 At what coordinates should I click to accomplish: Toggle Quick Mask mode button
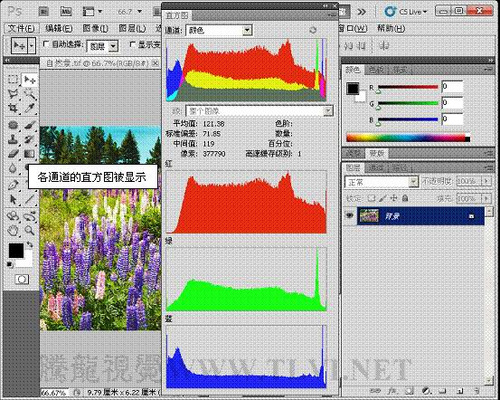[22, 279]
